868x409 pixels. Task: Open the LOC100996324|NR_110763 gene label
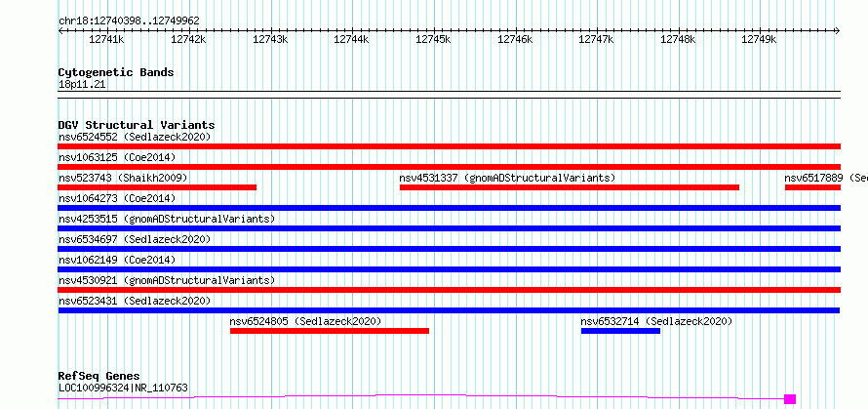click(x=123, y=388)
